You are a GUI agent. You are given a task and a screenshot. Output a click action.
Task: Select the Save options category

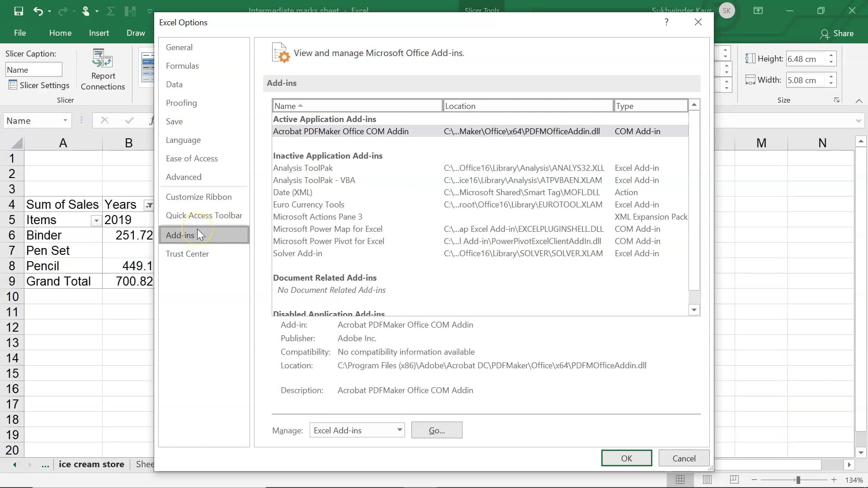(204, 122)
